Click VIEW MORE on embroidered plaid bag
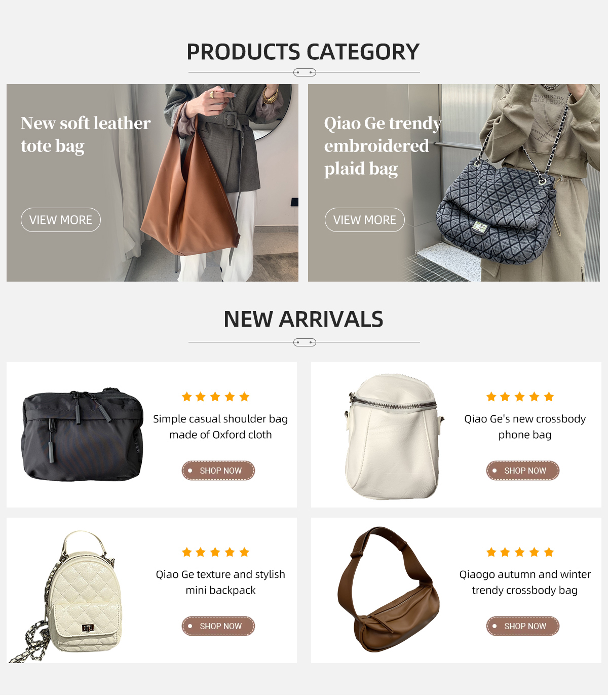This screenshot has height=700, width=608. pyautogui.click(x=365, y=220)
